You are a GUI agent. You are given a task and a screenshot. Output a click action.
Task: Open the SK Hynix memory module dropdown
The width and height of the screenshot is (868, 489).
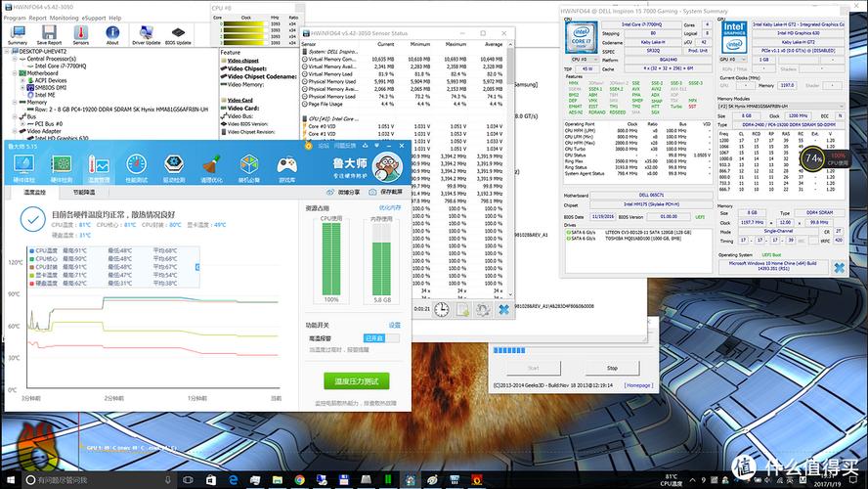(781, 106)
